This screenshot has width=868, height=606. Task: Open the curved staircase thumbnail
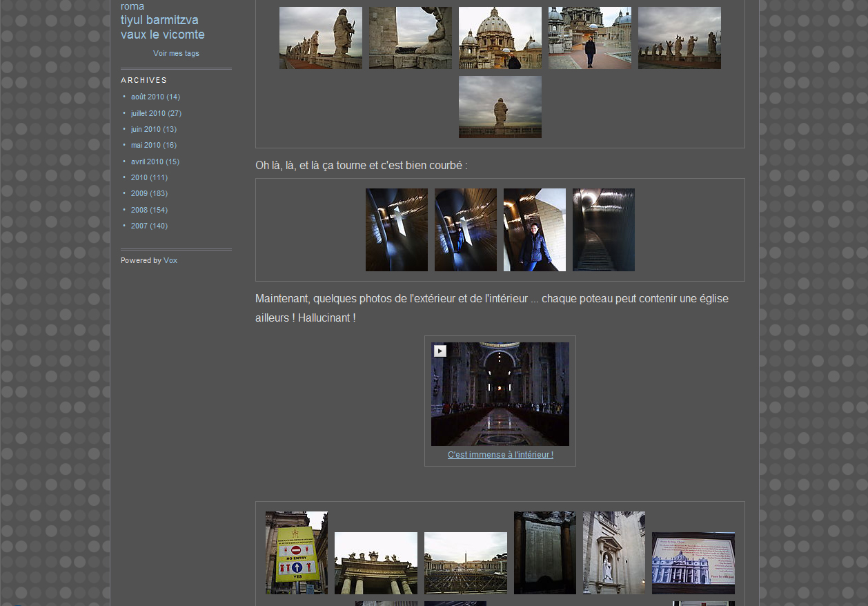pyautogui.click(x=603, y=230)
